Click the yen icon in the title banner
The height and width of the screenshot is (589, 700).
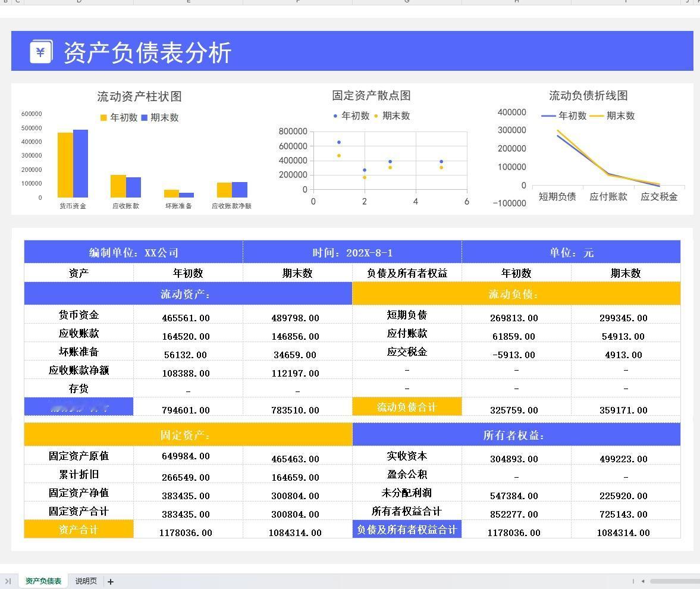coord(41,51)
